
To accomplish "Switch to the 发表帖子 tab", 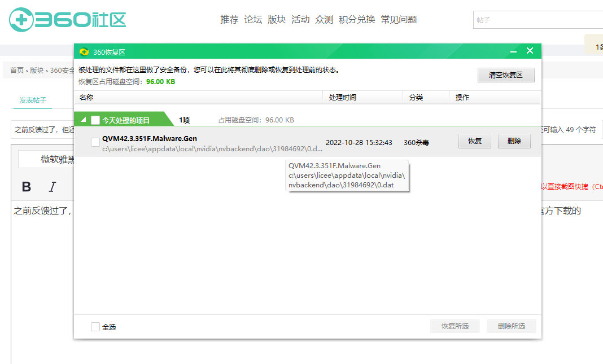I will click(33, 100).
